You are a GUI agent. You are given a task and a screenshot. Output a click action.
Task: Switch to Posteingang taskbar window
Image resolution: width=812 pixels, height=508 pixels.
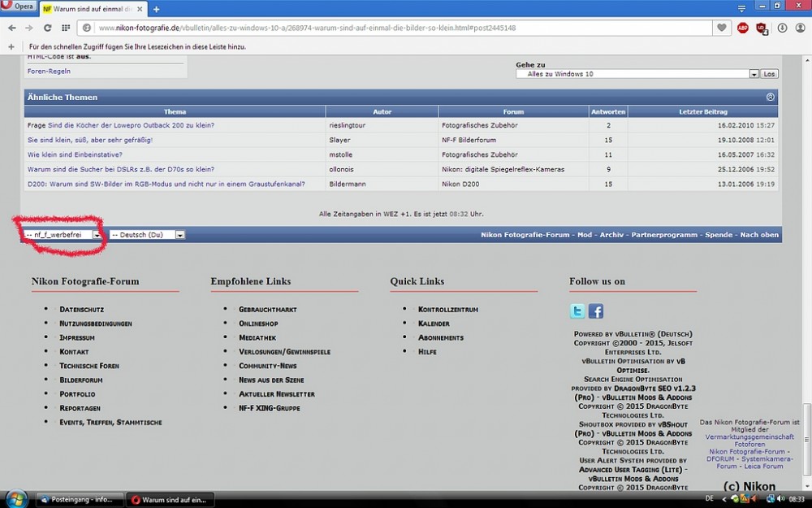pos(80,500)
